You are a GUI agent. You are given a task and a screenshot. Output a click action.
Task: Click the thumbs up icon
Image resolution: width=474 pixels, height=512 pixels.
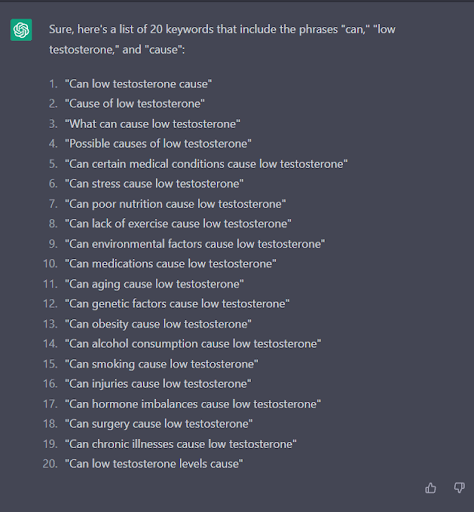[x=430, y=488]
